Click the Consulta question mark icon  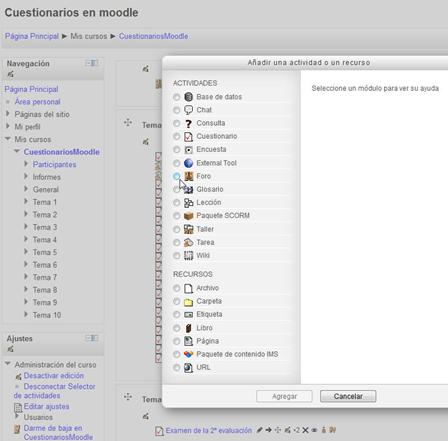(188, 123)
